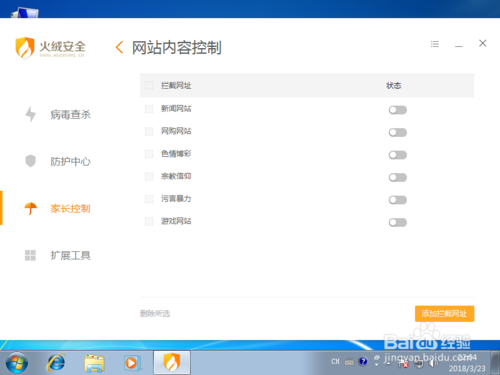Click the orange umbrella parental control icon
500x375 pixels.
[30, 208]
